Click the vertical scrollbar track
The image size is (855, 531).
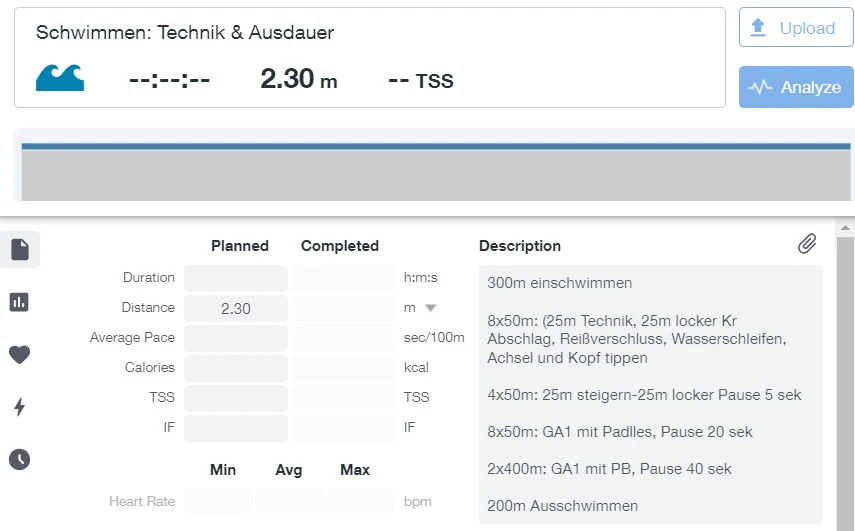(x=845, y=382)
